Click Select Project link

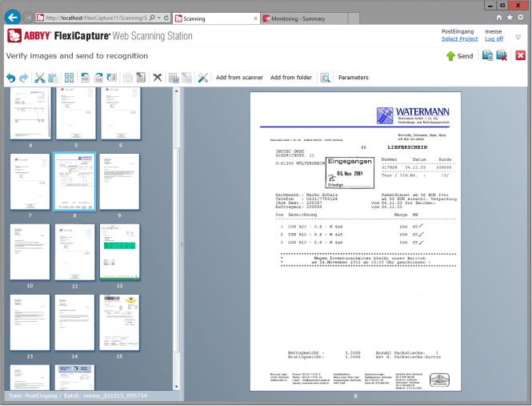tap(459, 38)
